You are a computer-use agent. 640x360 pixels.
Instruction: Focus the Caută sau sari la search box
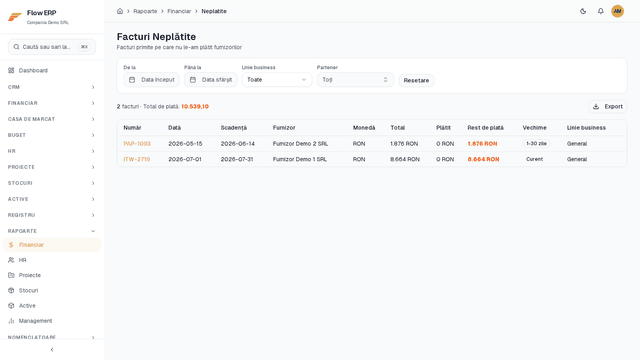52,47
